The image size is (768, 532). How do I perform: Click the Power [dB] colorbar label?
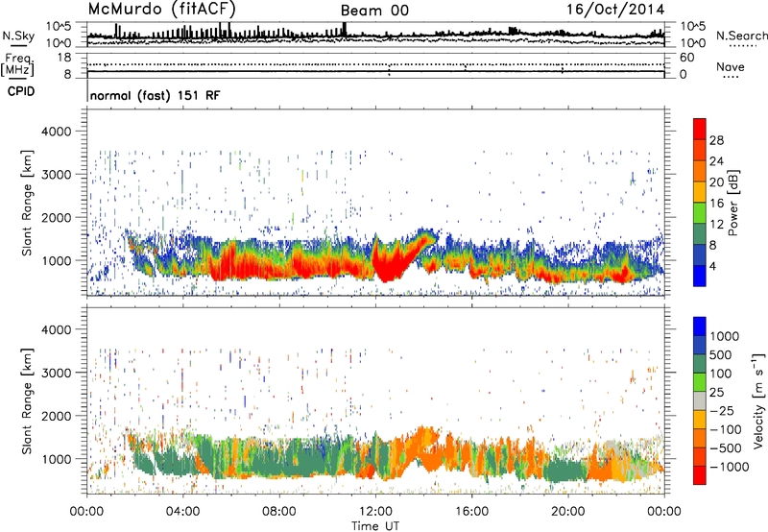[x=732, y=203]
